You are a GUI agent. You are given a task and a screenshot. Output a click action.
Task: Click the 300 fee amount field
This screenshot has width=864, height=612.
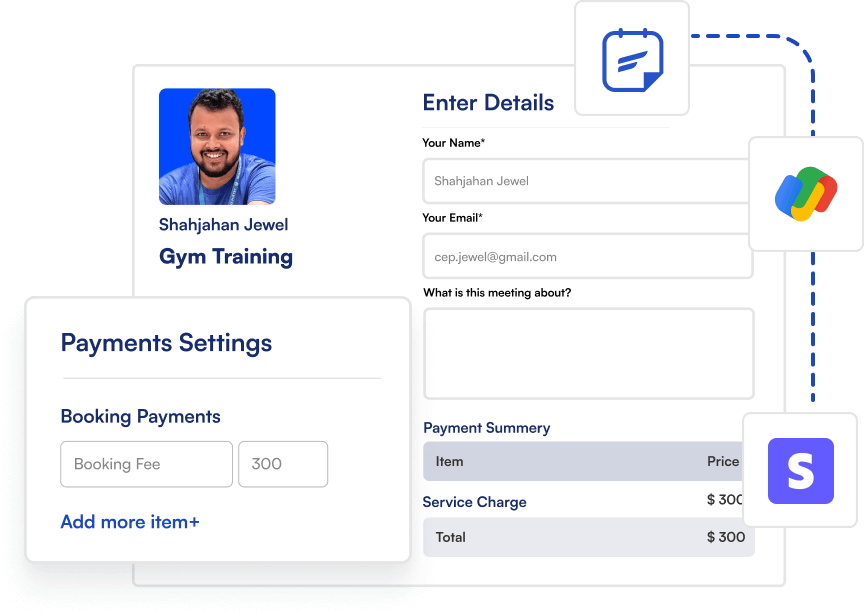pos(283,464)
